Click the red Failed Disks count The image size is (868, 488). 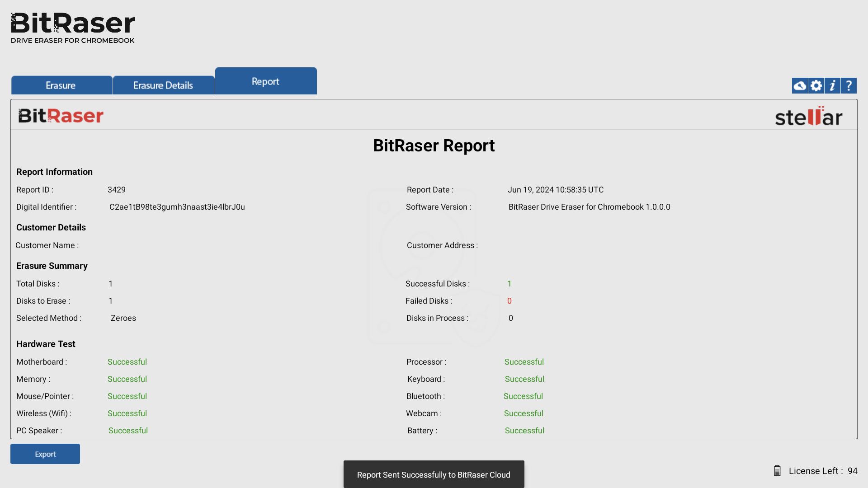[x=509, y=301]
